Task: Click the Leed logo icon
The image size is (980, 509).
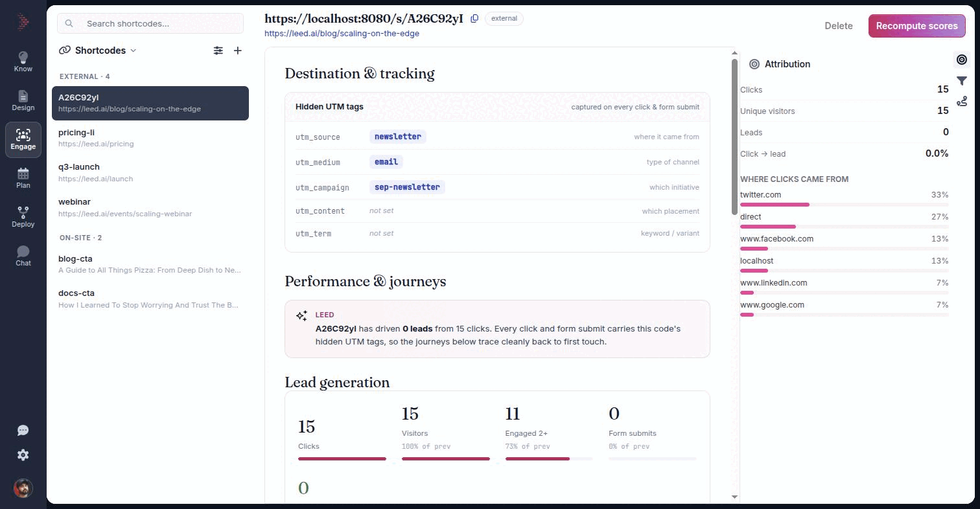Action: (x=23, y=23)
